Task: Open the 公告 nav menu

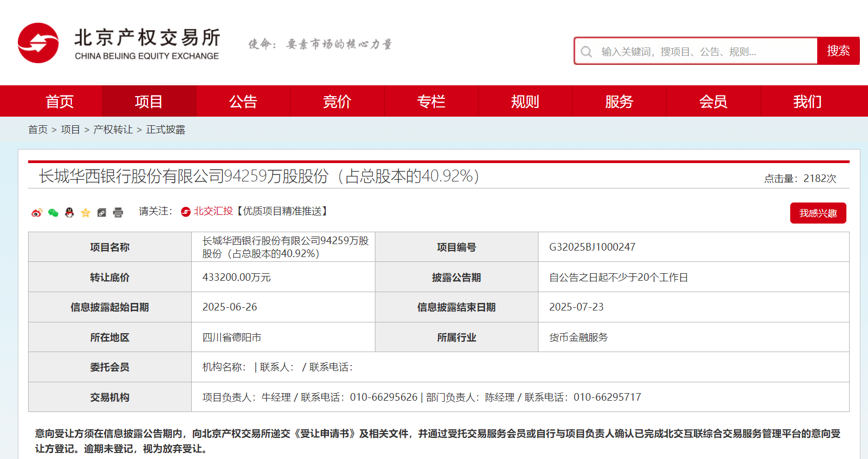Action: [243, 101]
